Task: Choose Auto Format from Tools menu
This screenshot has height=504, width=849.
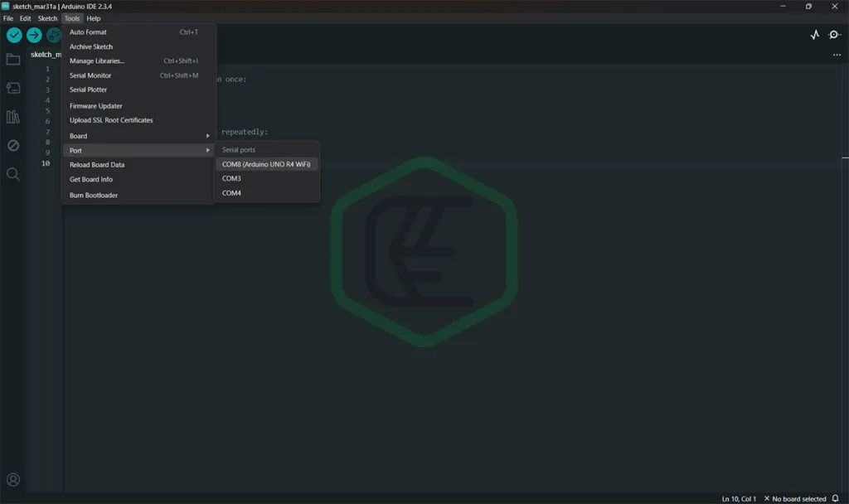Action: tap(138, 32)
